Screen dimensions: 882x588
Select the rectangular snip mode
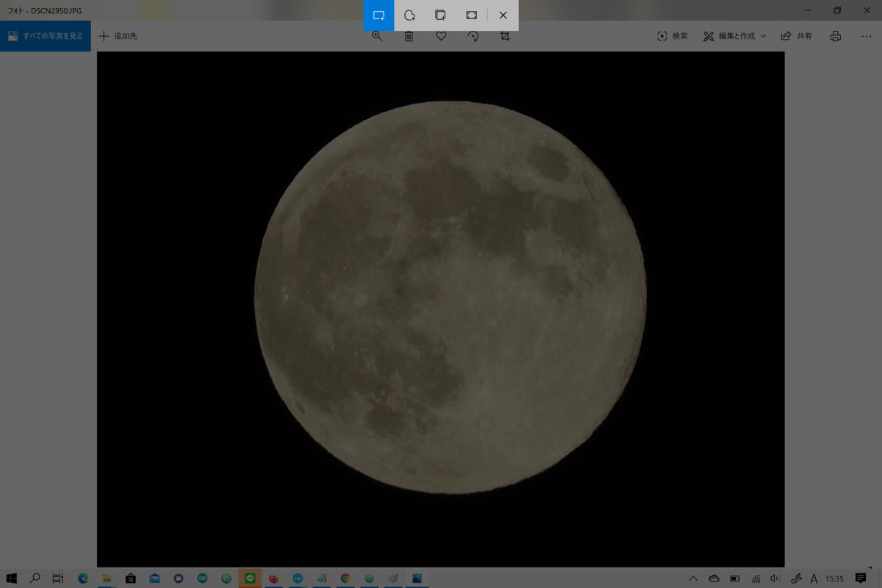[378, 15]
